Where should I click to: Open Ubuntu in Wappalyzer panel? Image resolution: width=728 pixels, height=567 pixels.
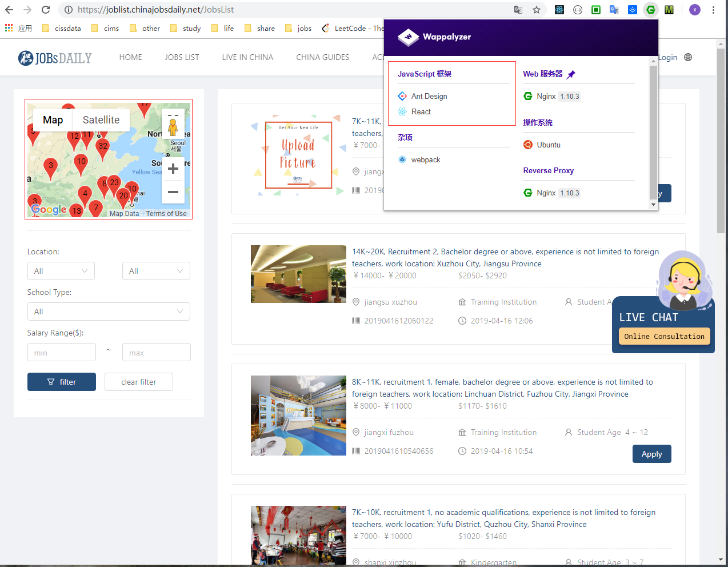tap(542, 145)
